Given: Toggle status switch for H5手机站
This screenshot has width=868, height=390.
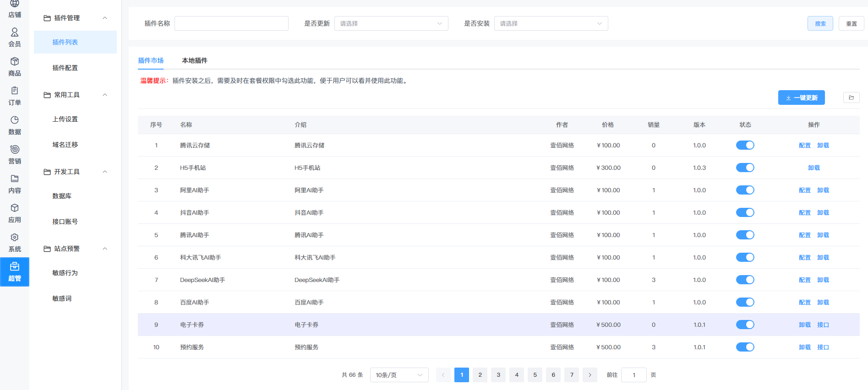Looking at the screenshot, I should click(x=745, y=168).
